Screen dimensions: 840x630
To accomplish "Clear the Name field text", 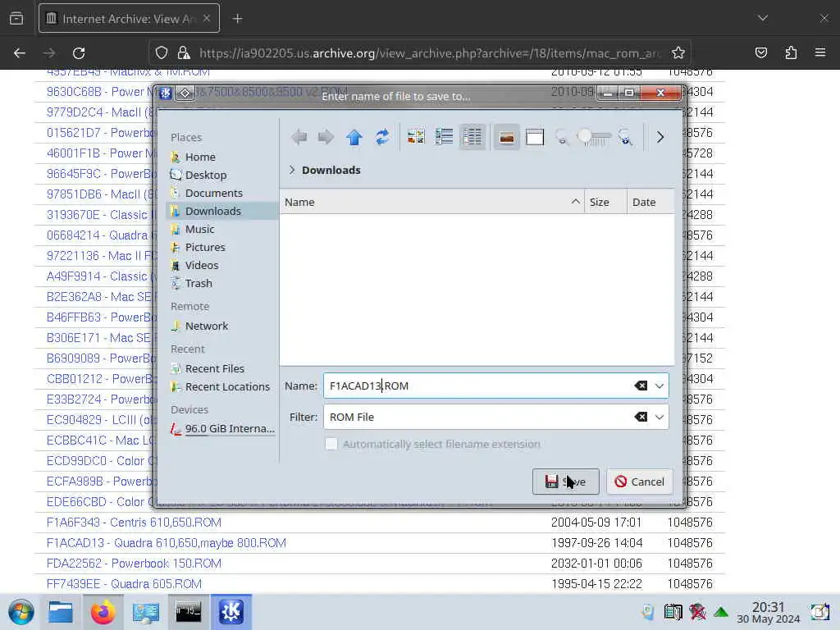I will click(x=641, y=386).
